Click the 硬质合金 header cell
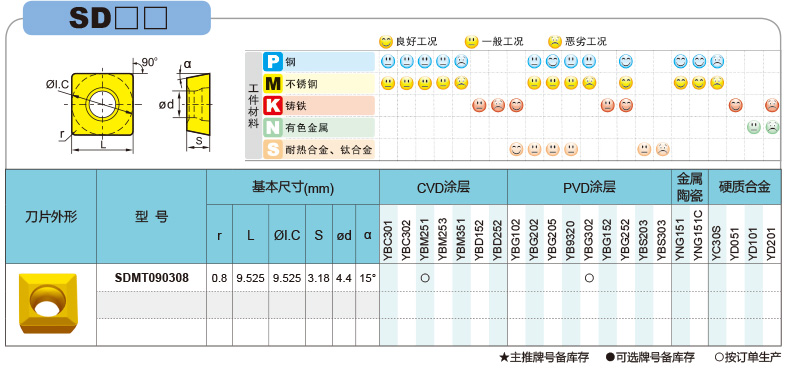The width and height of the screenshot is (790, 392). point(744,187)
